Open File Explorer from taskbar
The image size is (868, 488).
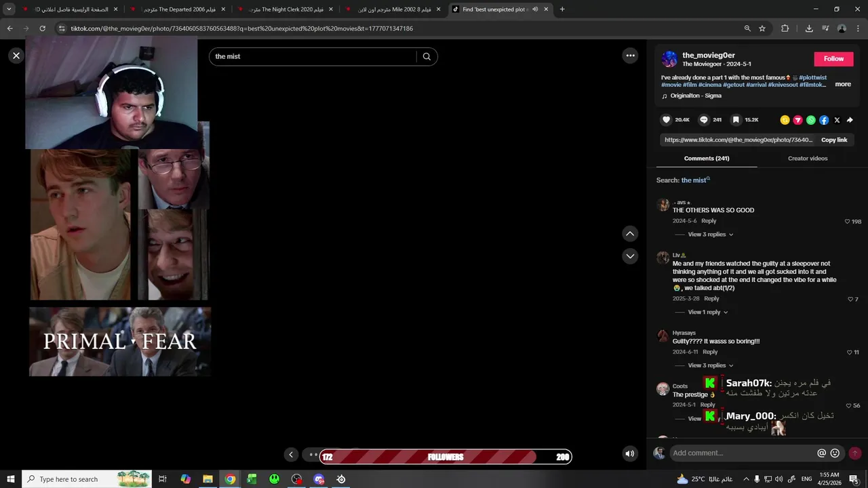pyautogui.click(x=208, y=479)
